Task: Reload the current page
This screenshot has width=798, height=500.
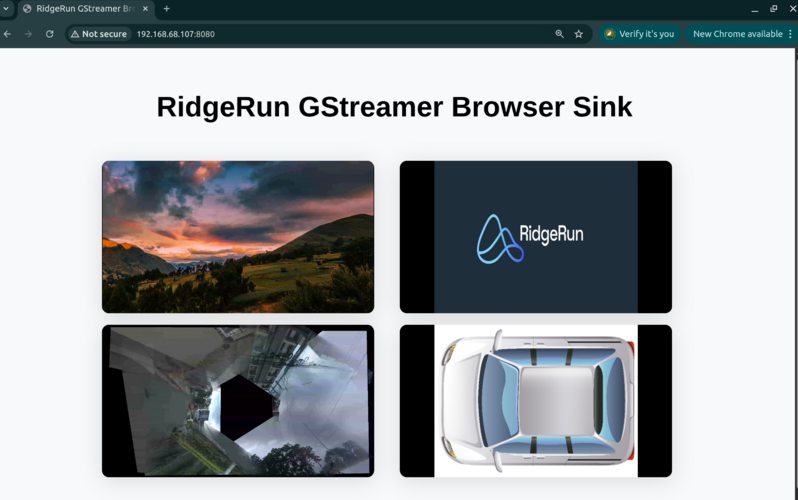Action: coord(49,34)
